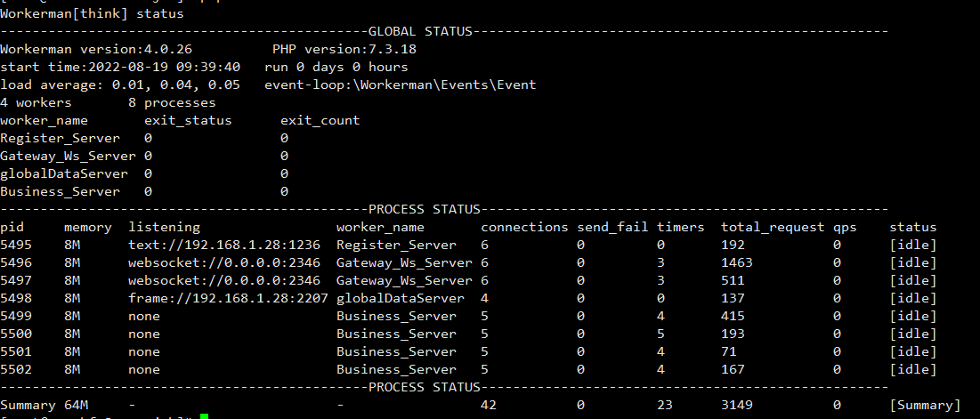
Task: Click the total_request column header
Action: pos(773,228)
